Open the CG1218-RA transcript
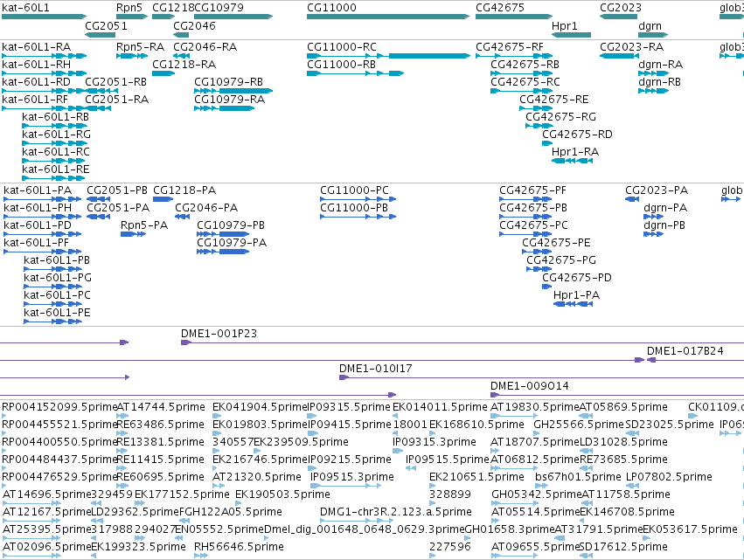Viewport: 744px width, 560px height. click(163, 73)
